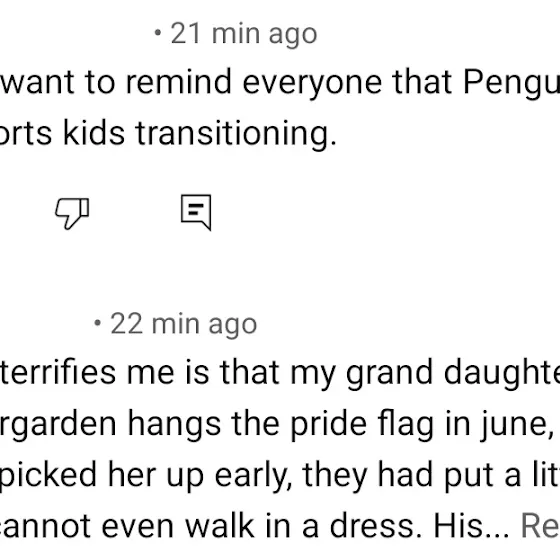Expand the truncated comment via "Re..." link

(540, 525)
